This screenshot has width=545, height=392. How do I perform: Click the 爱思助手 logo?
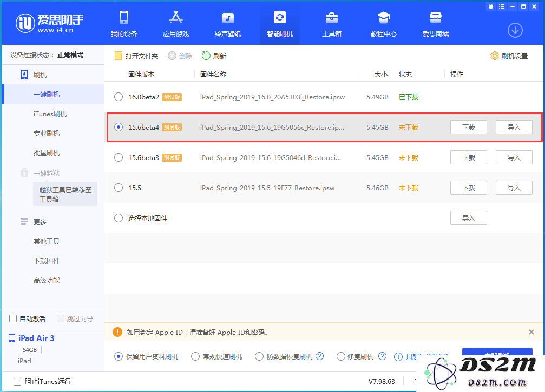click(50, 23)
